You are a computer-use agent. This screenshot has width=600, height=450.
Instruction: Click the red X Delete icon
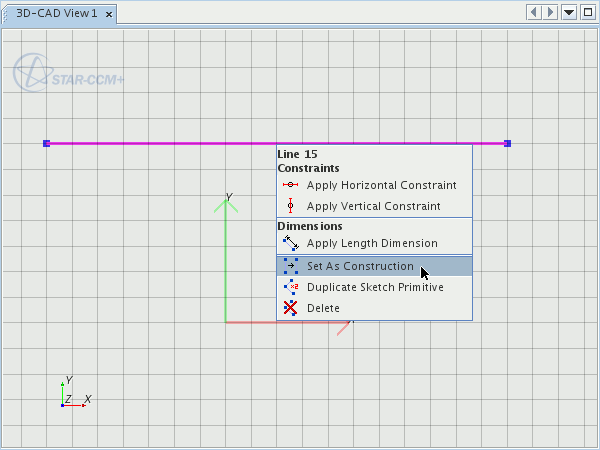point(291,308)
